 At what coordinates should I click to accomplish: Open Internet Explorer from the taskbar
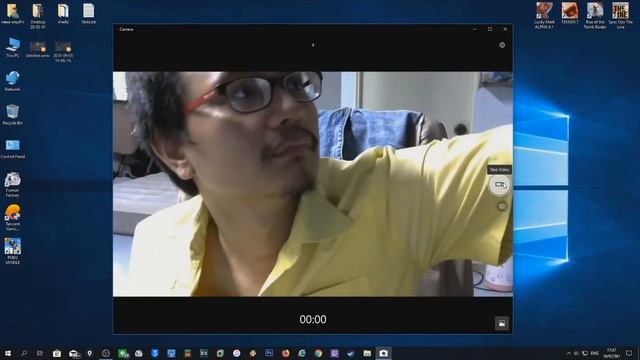click(x=302, y=353)
